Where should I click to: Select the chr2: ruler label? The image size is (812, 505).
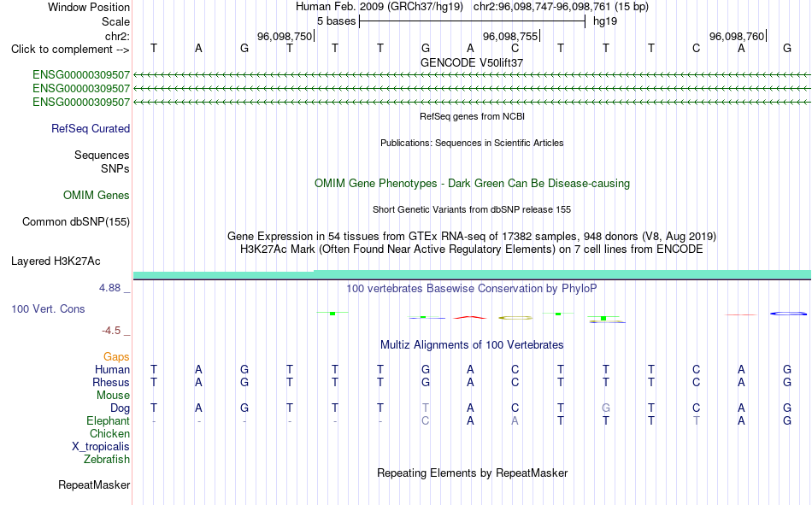117,36
